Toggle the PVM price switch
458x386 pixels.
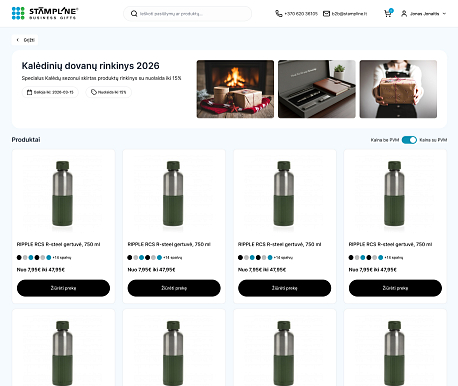409,140
